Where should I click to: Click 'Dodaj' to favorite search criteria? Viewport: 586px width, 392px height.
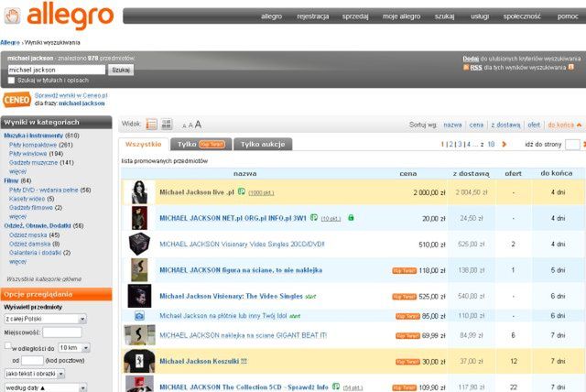(x=471, y=59)
